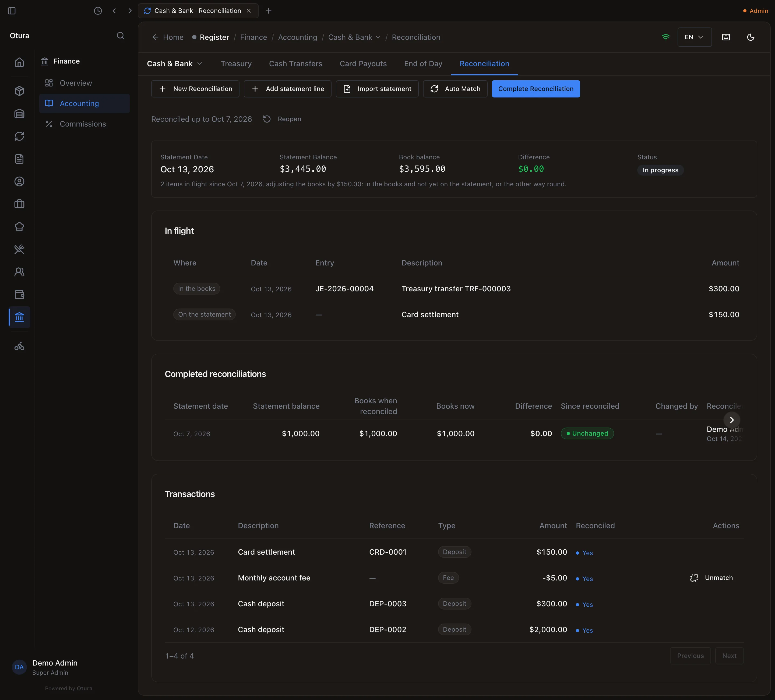Select Commissions in Finance menu
775x700 pixels.
point(84,124)
